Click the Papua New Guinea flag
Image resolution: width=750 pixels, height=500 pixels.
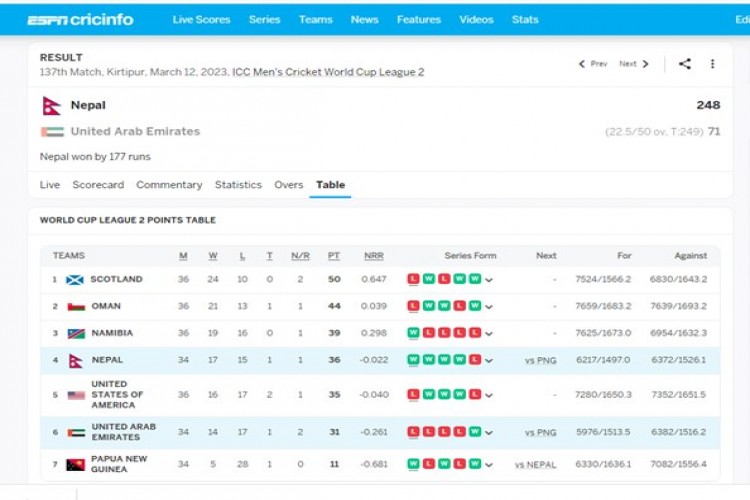click(x=76, y=465)
